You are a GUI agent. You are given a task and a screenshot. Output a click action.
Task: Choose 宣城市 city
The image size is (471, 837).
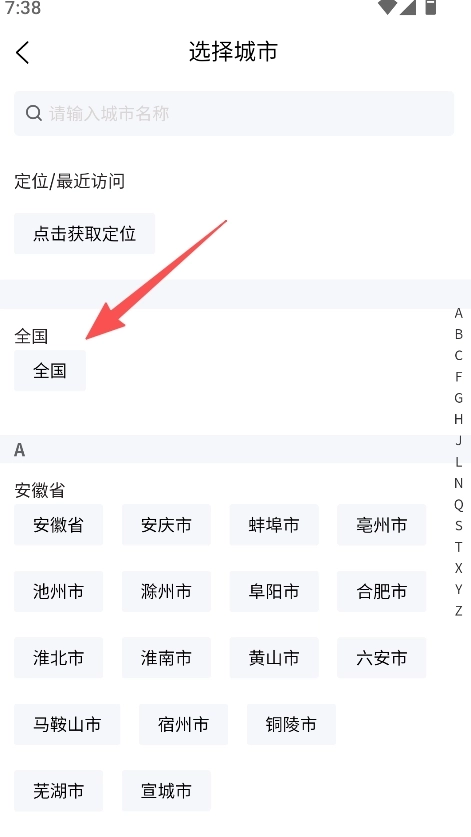click(x=166, y=791)
